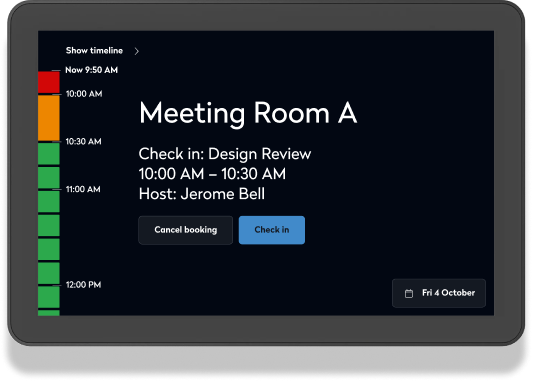Check in to the meeting

pyautogui.click(x=272, y=230)
